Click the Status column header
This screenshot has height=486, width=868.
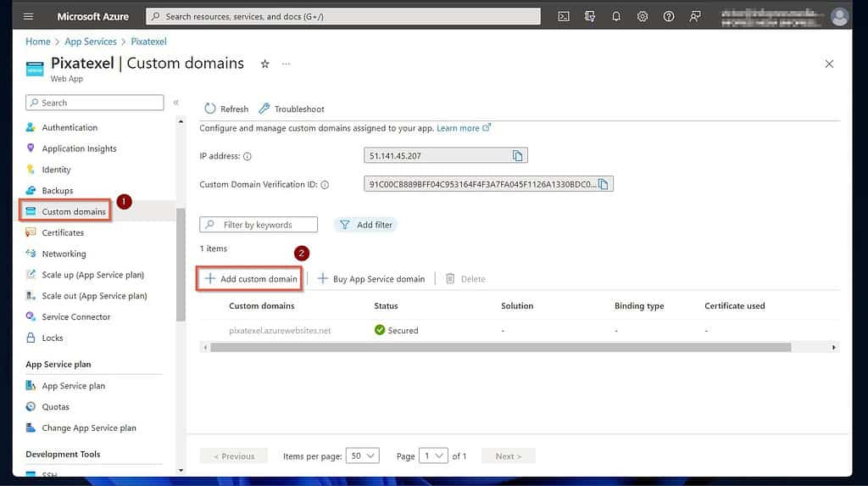[386, 306]
